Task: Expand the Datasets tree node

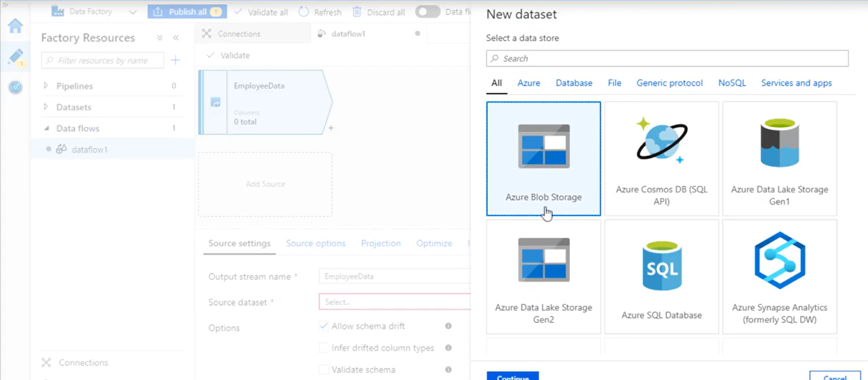Action: (46, 107)
